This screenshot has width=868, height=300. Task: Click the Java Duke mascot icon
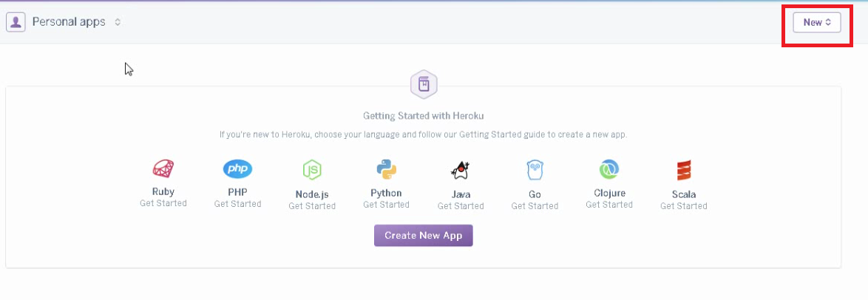(x=461, y=170)
